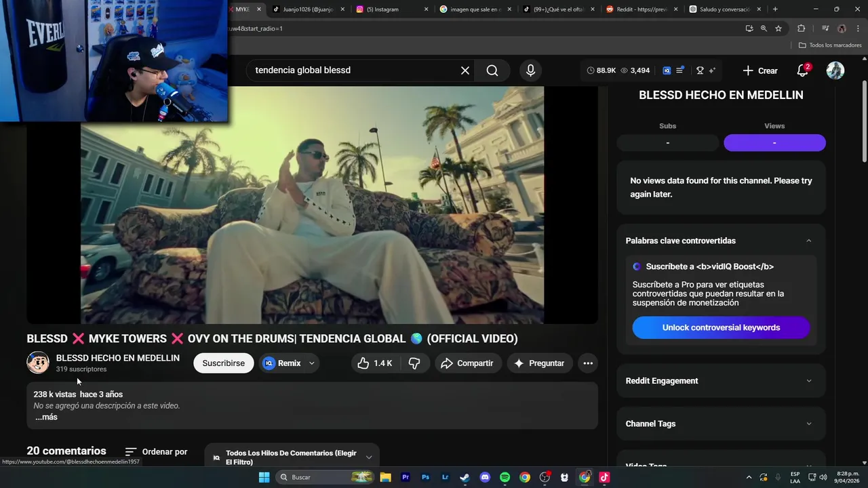Click the 238 k vistas view count text
This screenshot has width=868, height=488.
tap(54, 394)
